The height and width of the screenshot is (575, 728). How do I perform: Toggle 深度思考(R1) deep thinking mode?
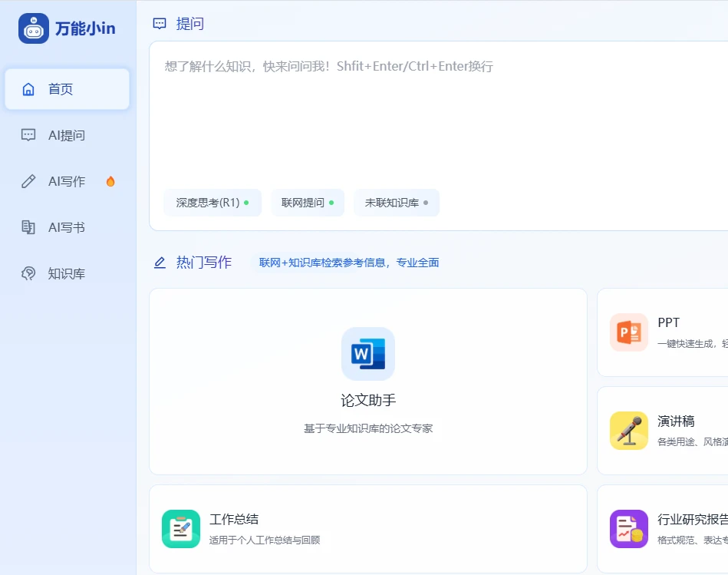click(x=212, y=203)
